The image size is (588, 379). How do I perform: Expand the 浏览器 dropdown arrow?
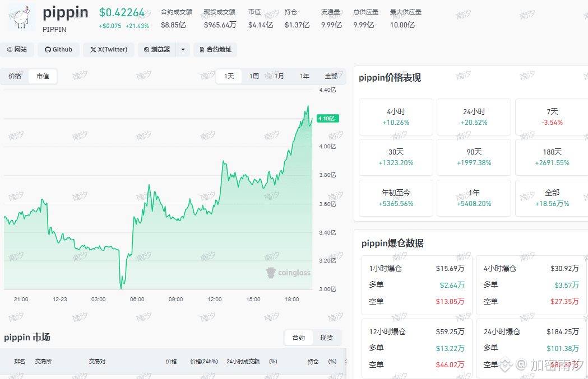click(183, 49)
